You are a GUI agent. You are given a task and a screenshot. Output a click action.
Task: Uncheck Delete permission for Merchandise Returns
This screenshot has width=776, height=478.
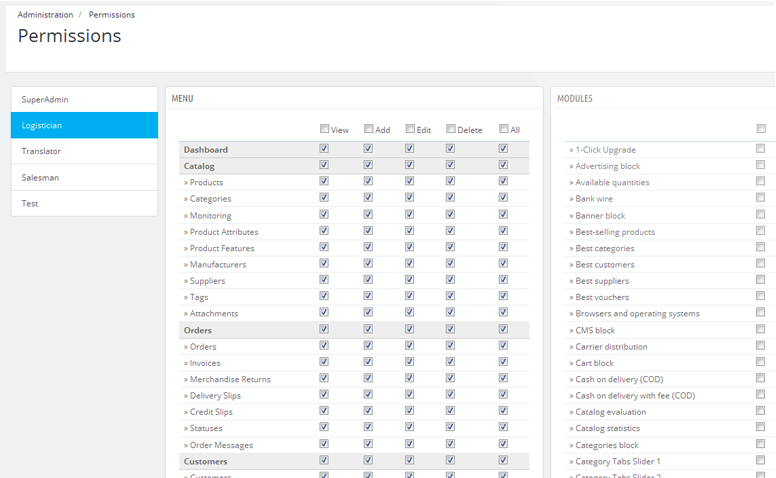pos(450,378)
